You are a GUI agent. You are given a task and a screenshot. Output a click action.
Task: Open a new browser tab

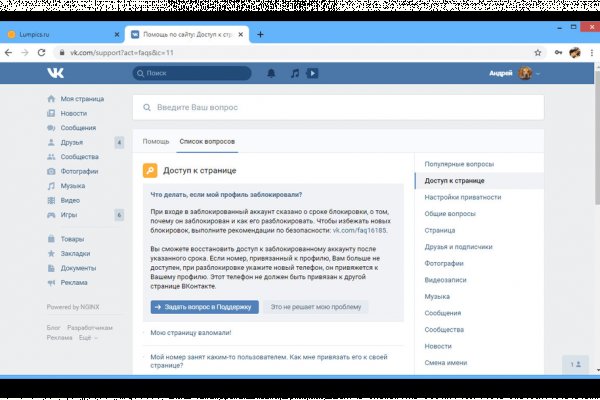tap(261, 34)
